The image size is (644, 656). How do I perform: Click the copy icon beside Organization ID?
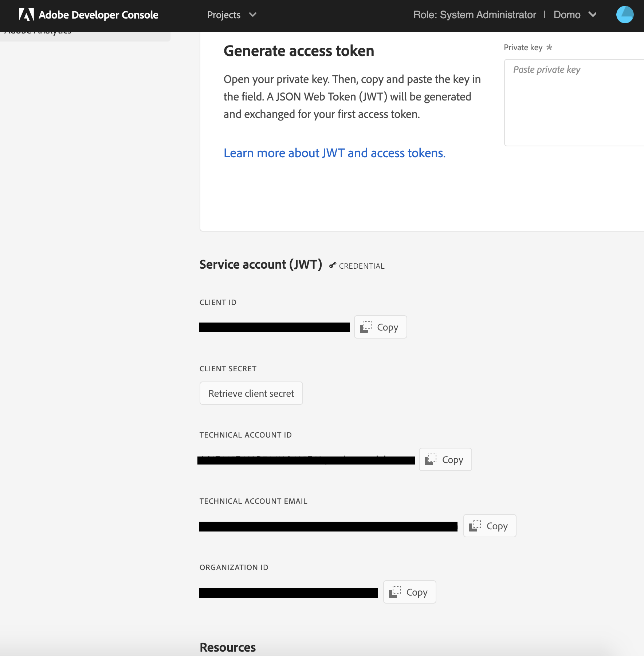click(x=396, y=592)
